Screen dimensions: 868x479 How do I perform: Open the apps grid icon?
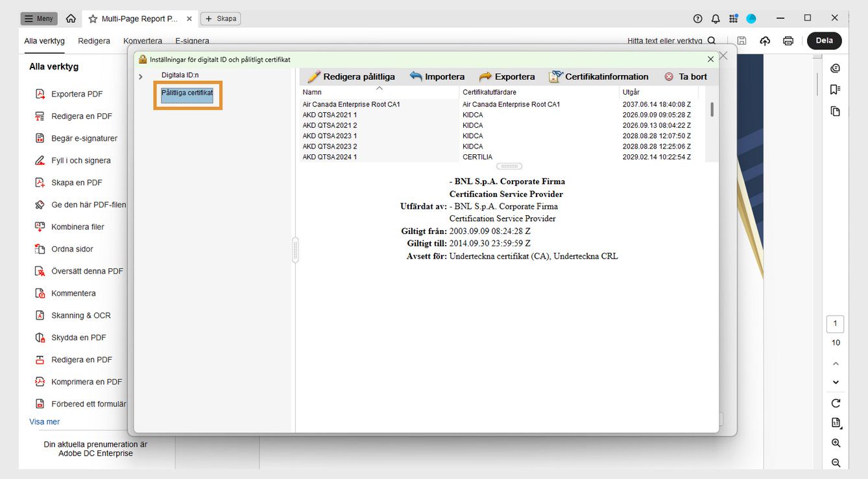click(733, 19)
